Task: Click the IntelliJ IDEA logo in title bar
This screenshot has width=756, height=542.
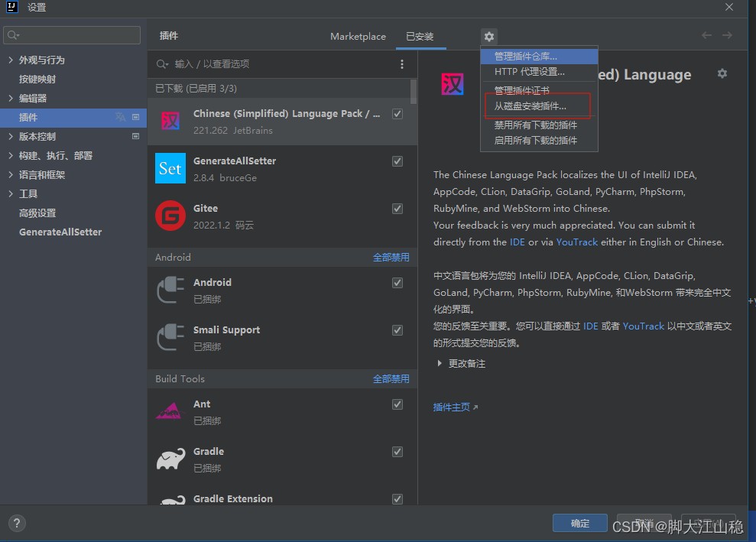Action: coord(12,7)
